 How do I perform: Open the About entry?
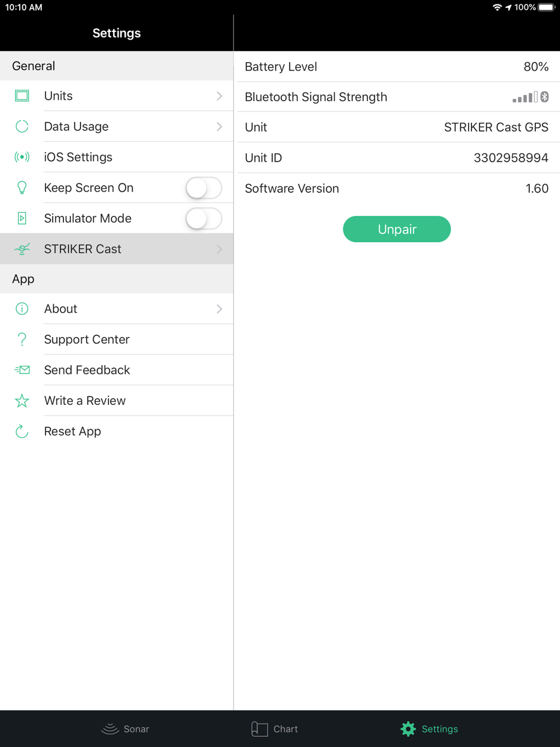(x=116, y=309)
